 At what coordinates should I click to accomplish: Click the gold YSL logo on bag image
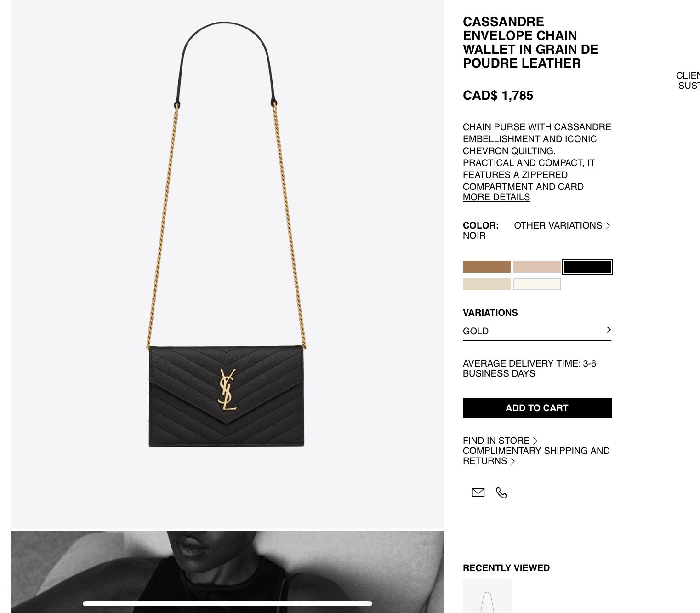pyautogui.click(x=227, y=390)
